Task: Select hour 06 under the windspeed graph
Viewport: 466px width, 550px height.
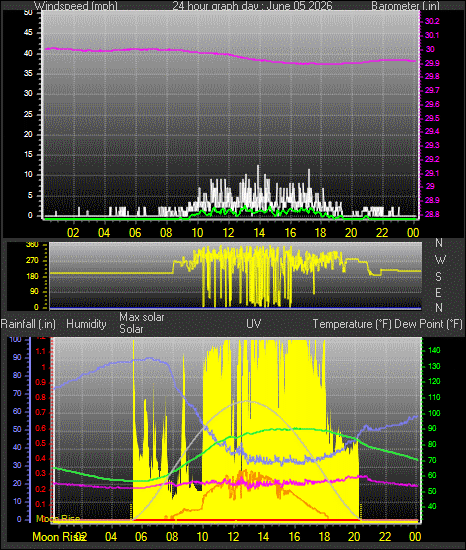Action: coord(135,233)
